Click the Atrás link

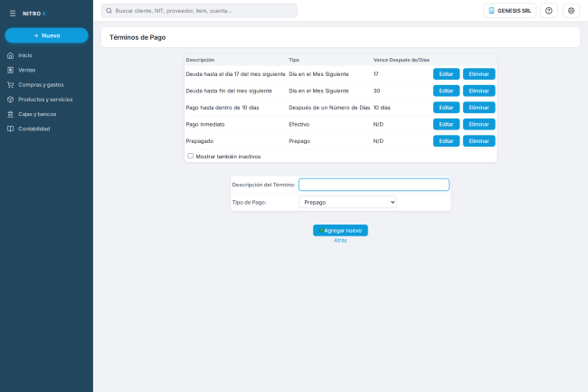pyautogui.click(x=340, y=241)
